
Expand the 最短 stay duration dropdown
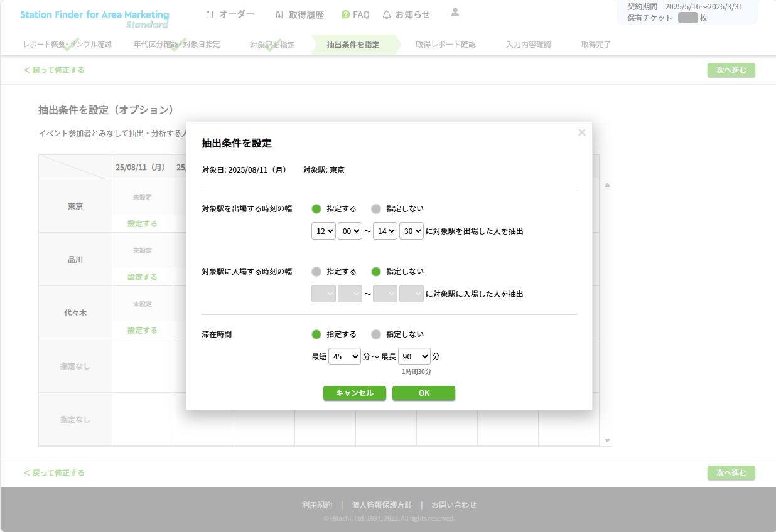pos(345,356)
